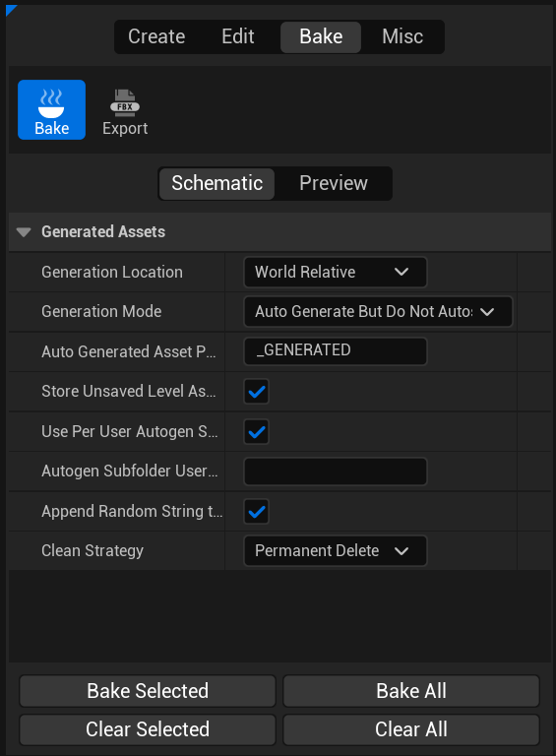Switch to Preview mode
This screenshot has height=756, width=556.
(334, 183)
